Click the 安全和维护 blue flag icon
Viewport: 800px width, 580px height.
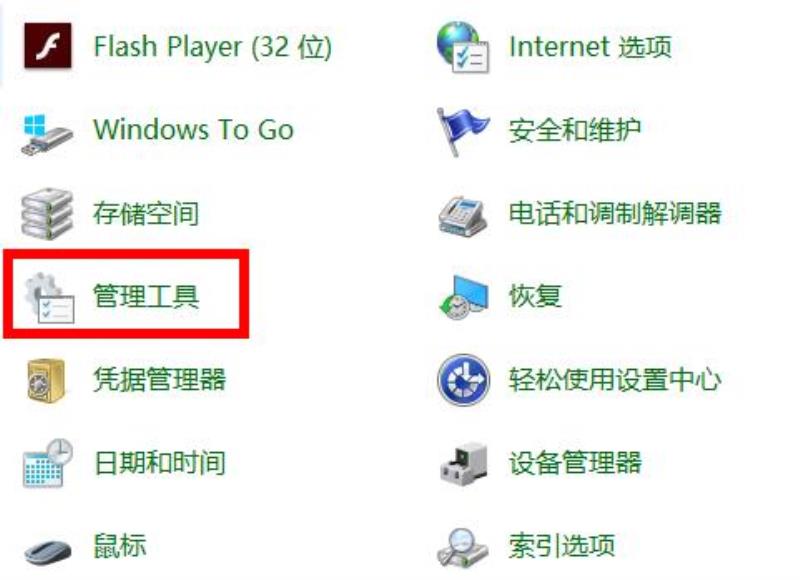462,132
